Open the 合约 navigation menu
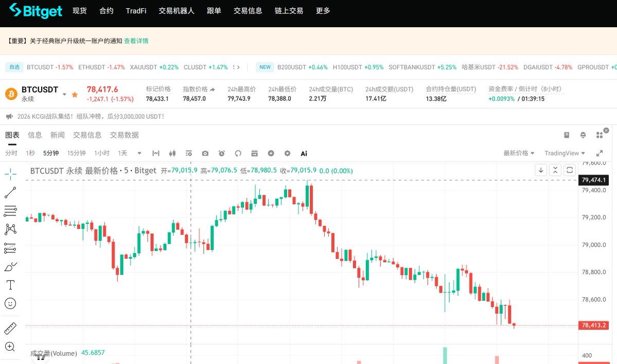 [106, 11]
